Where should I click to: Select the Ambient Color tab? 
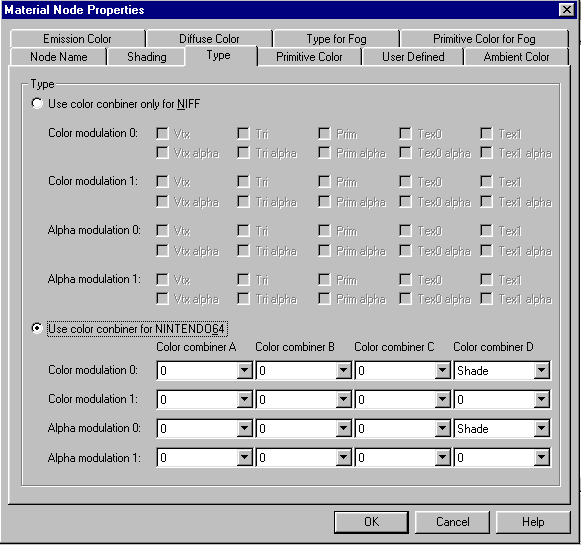click(x=516, y=57)
